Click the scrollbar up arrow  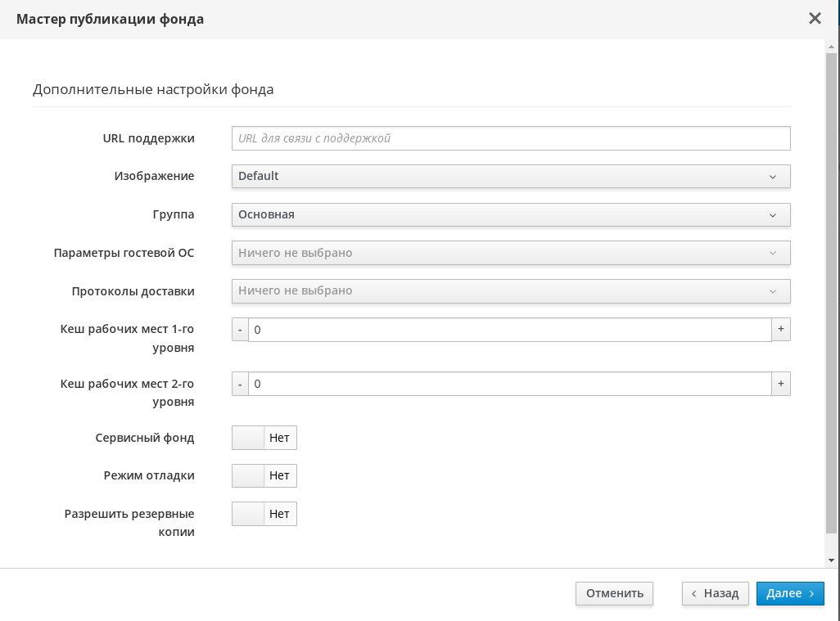pos(832,47)
